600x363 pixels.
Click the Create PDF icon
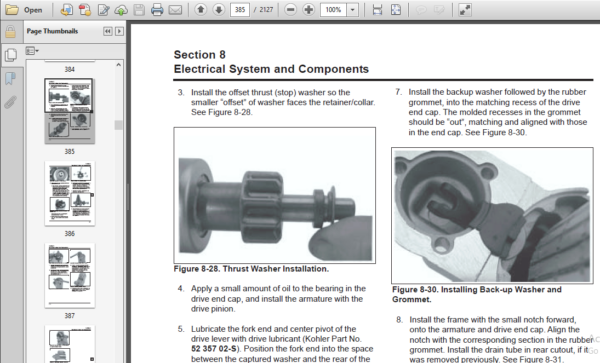tap(85, 10)
